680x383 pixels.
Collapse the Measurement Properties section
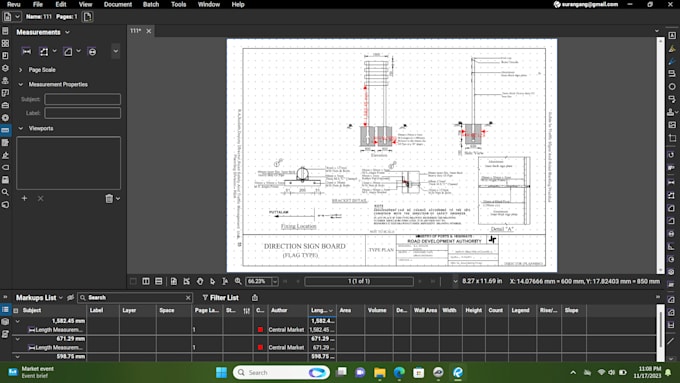click(20, 84)
